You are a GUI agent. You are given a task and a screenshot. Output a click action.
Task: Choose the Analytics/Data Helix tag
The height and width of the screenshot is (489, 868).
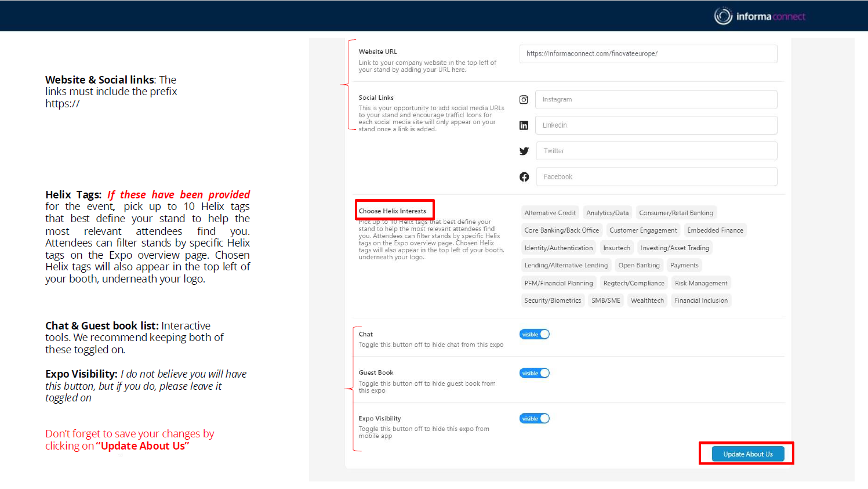(607, 213)
